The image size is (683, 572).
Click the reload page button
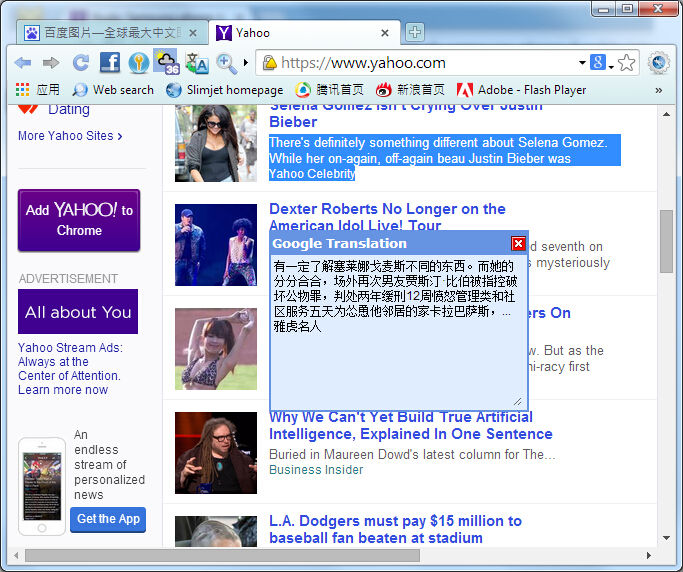(x=80, y=63)
